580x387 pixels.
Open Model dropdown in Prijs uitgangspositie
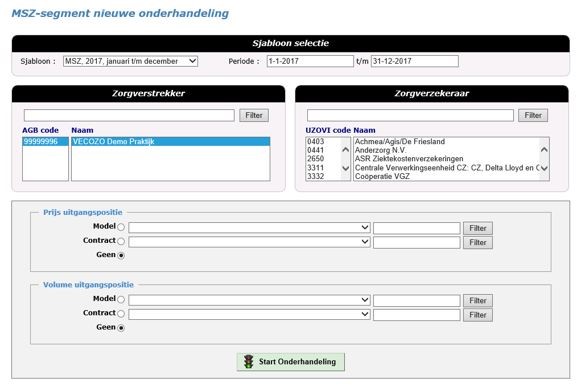click(x=249, y=228)
